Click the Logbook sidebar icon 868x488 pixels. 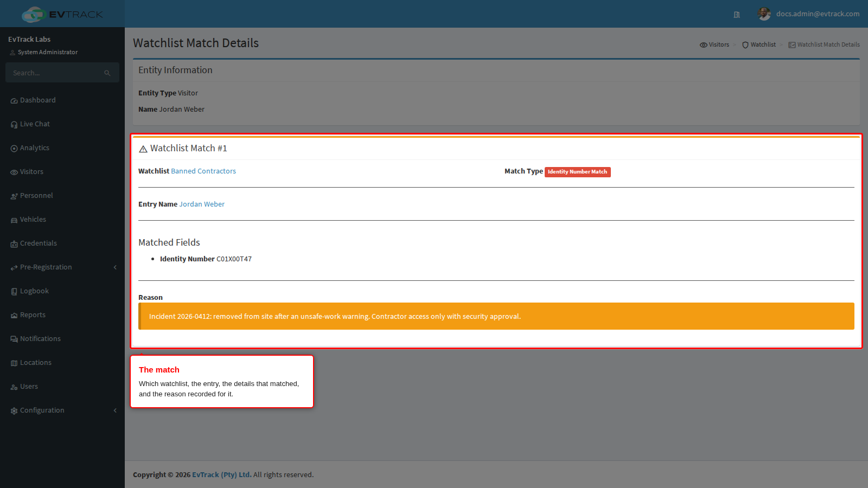click(14, 292)
